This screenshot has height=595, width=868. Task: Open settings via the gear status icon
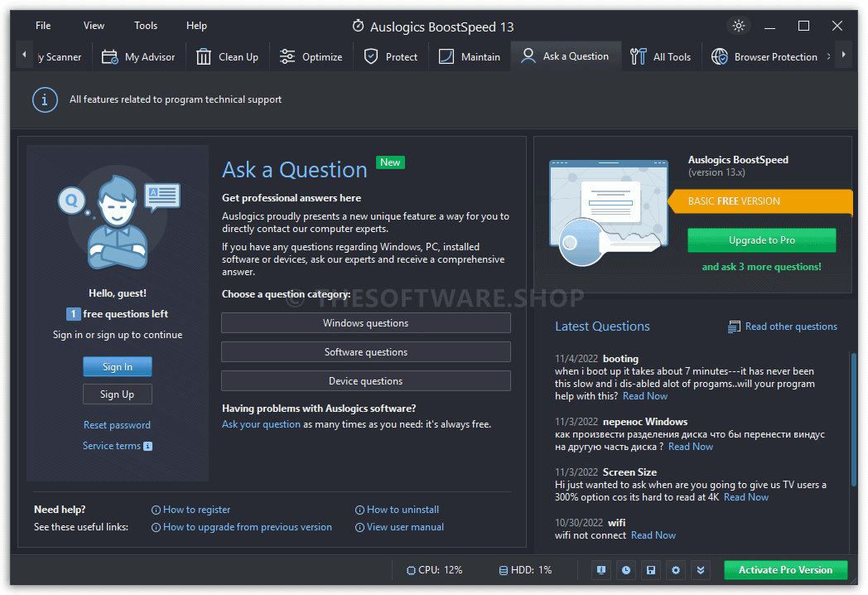676,570
